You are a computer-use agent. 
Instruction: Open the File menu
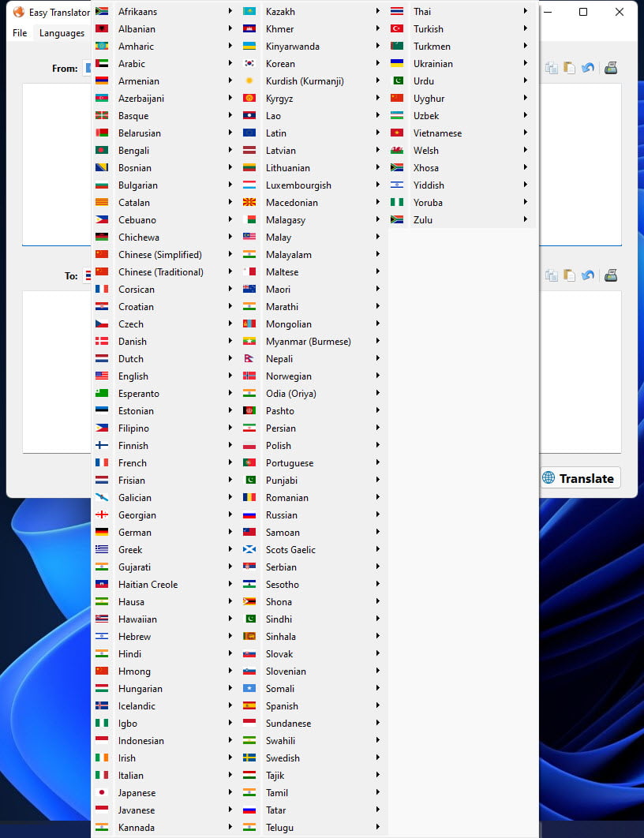tap(20, 33)
